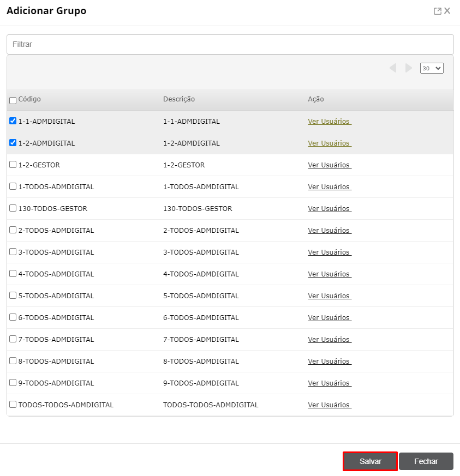Image resolution: width=460 pixels, height=476 pixels.
Task: Click the Filtrar input field
Action: click(230, 44)
